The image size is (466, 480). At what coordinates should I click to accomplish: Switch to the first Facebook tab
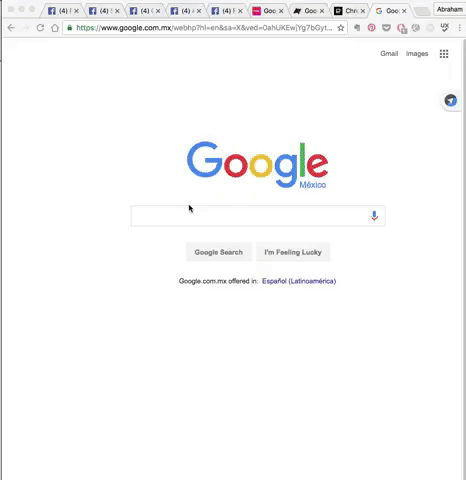pyautogui.click(x=63, y=11)
